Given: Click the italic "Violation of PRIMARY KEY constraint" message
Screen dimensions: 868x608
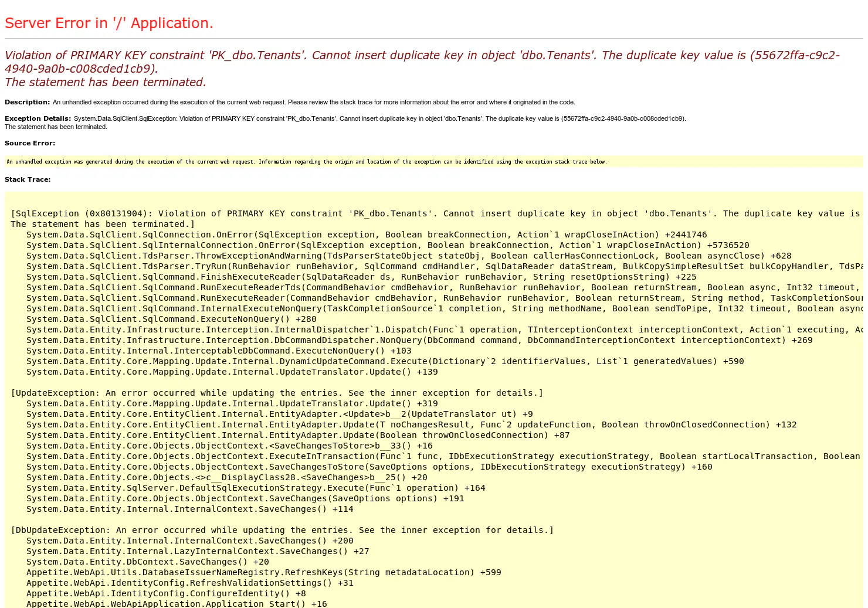Looking at the screenshot, I should point(422,62).
